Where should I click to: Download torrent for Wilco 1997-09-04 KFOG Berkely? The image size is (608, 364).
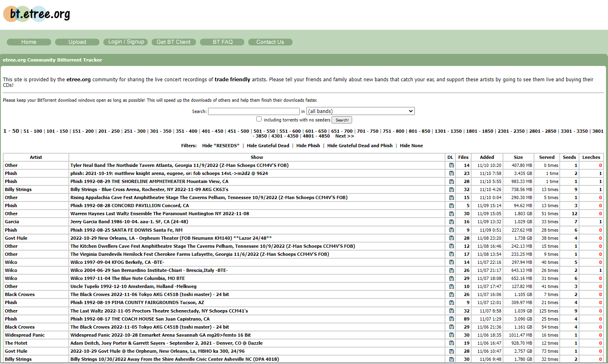click(x=451, y=262)
